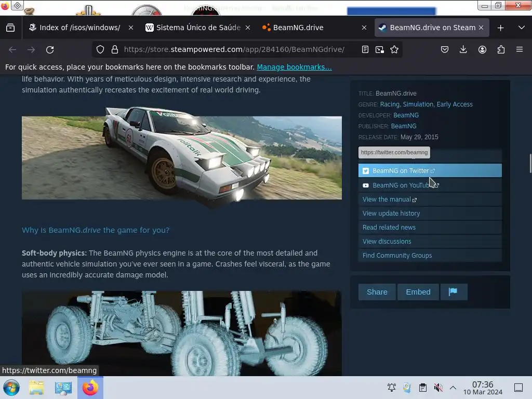Screen dimensions: 532x399
Task: Reload the current page
Action: coord(50,50)
